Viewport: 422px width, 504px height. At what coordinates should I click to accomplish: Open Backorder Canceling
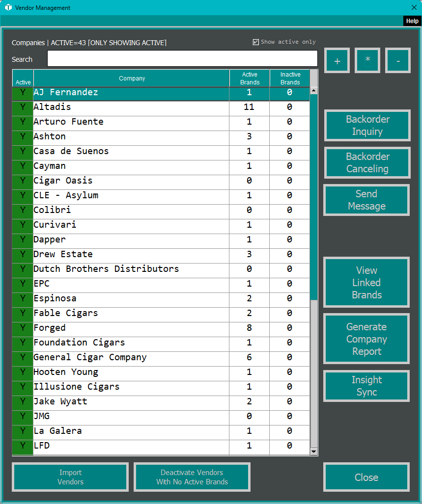[x=367, y=162]
